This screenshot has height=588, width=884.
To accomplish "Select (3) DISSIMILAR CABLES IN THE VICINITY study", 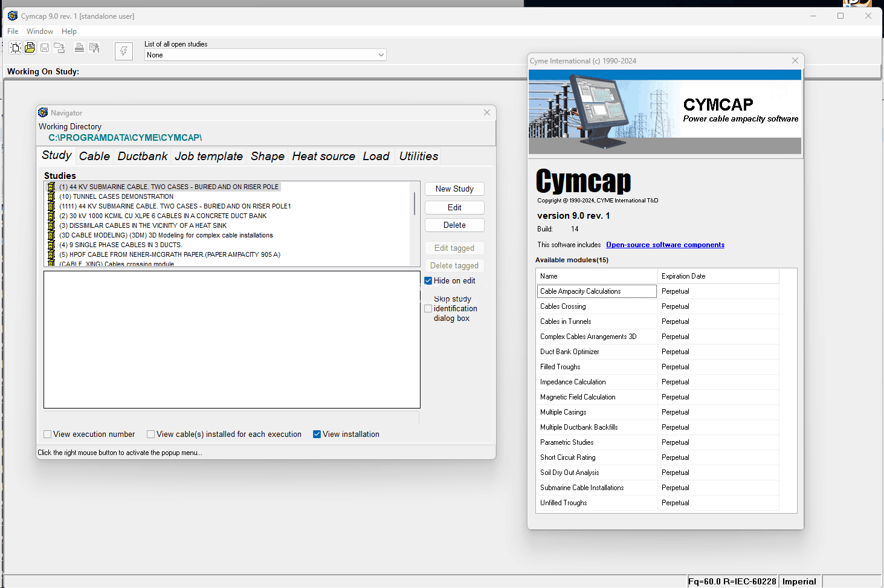I will point(143,225).
